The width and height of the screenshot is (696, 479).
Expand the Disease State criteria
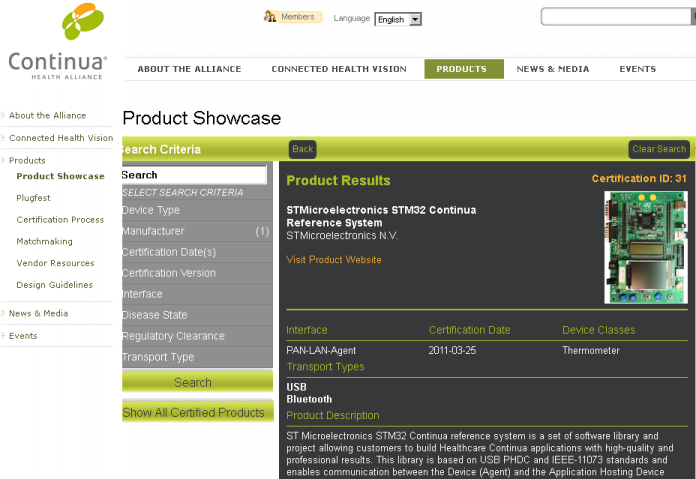pos(197,315)
